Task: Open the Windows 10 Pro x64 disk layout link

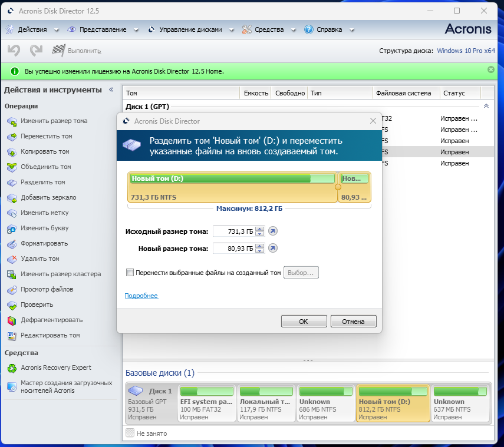Action: click(x=466, y=51)
